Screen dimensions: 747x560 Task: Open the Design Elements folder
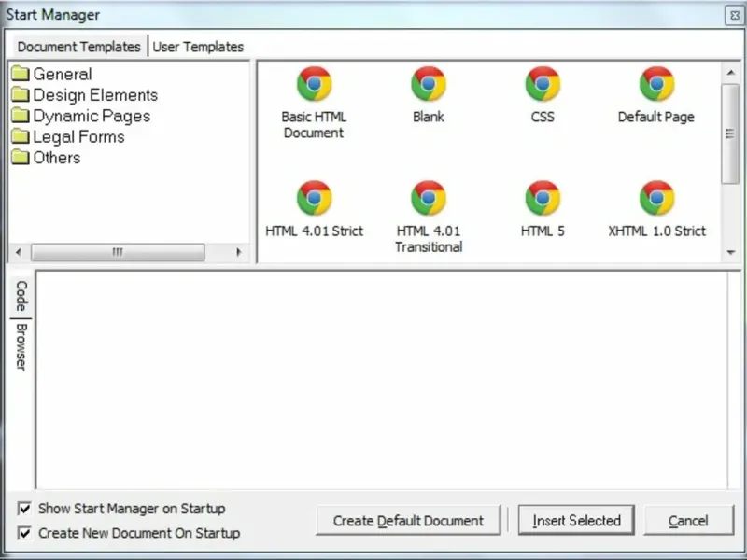pos(85,95)
